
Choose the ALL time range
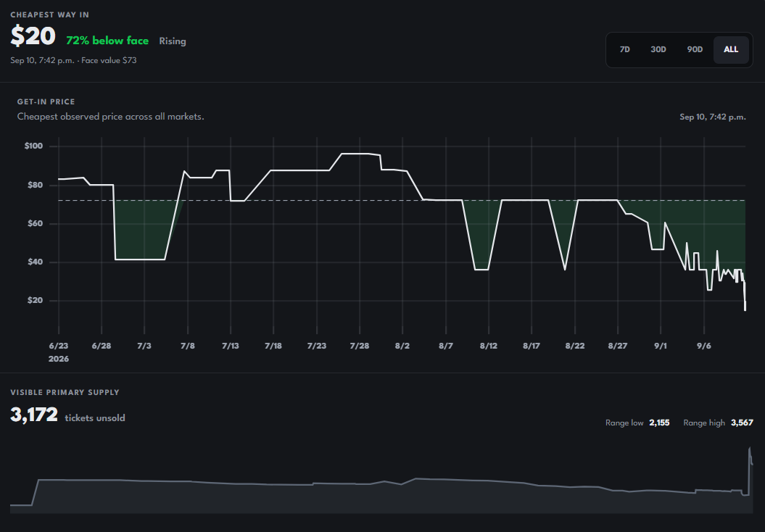[731, 49]
